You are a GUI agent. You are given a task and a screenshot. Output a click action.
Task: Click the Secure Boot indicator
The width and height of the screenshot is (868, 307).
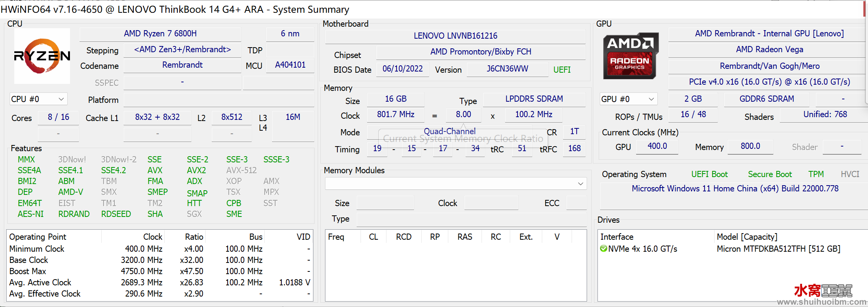point(770,174)
